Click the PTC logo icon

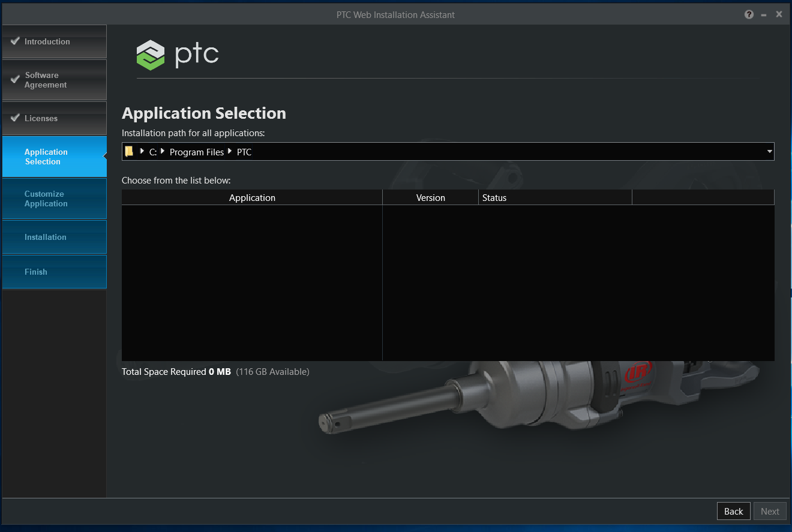point(149,54)
